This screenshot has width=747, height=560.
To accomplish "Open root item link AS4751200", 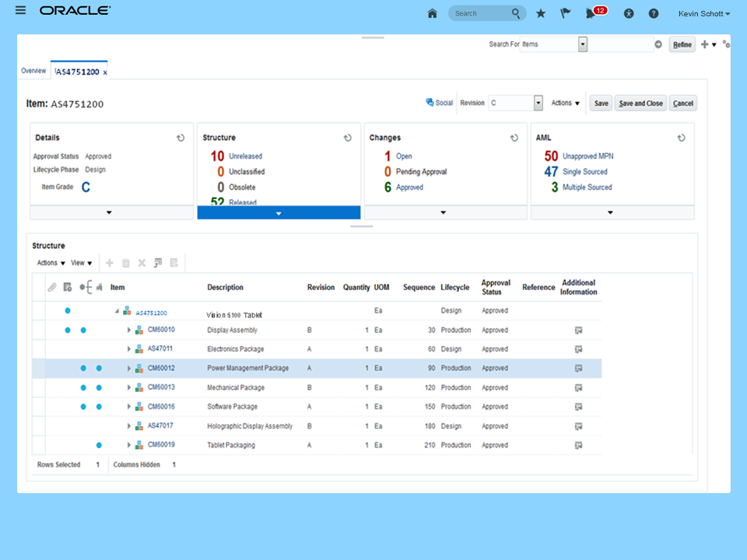I will [x=152, y=313].
